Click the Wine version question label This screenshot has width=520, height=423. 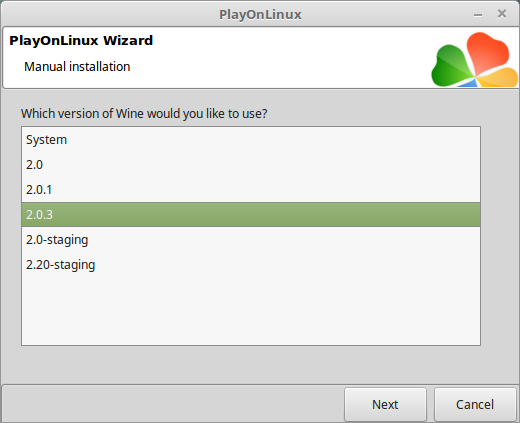pyautogui.click(x=144, y=114)
